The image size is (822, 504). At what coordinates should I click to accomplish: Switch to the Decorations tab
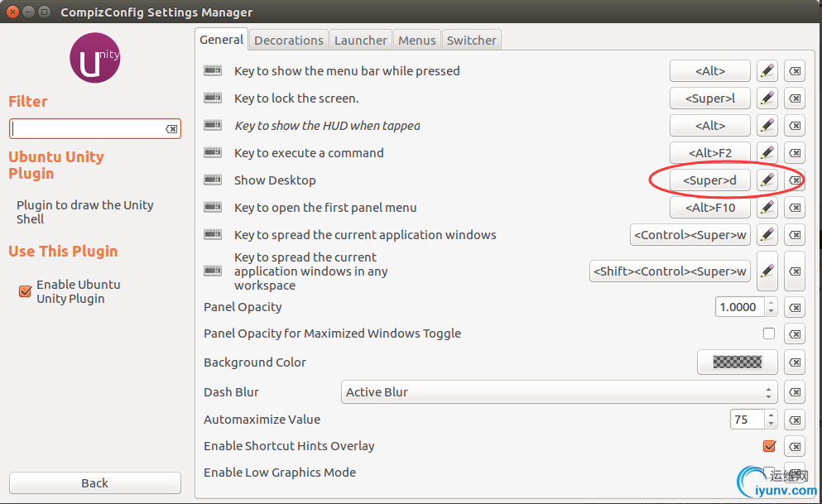point(289,41)
